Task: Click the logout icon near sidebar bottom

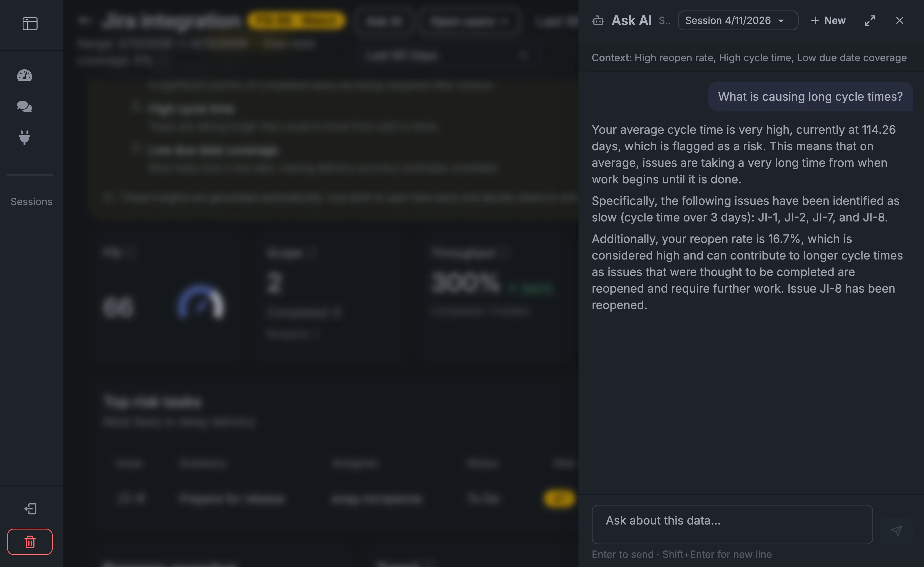Action: click(30, 509)
